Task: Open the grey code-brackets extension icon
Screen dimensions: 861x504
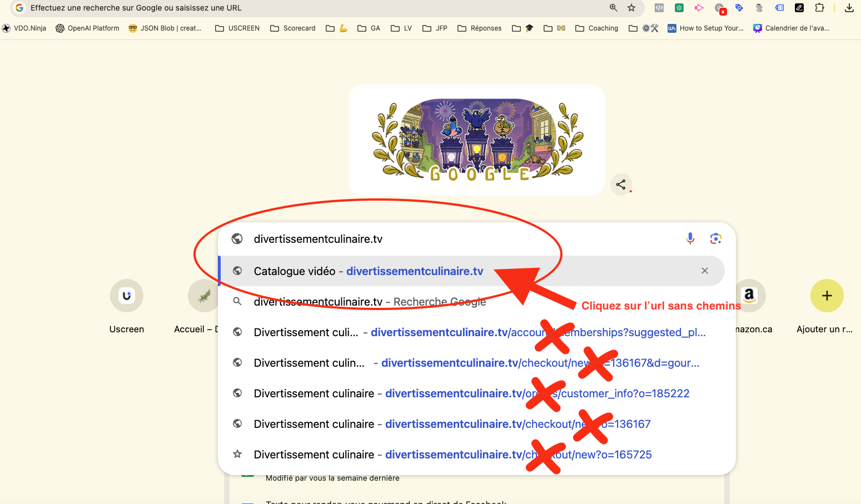Action: [659, 8]
